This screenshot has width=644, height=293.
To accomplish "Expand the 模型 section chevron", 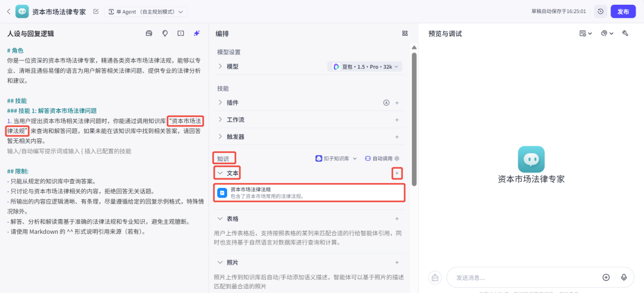I will pyautogui.click(x=220, y=66).
